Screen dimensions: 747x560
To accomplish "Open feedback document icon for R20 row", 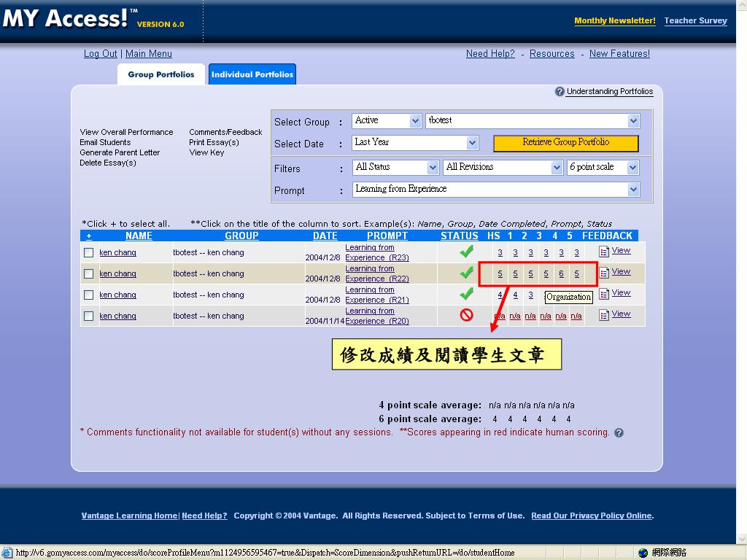I will (603, 315).
